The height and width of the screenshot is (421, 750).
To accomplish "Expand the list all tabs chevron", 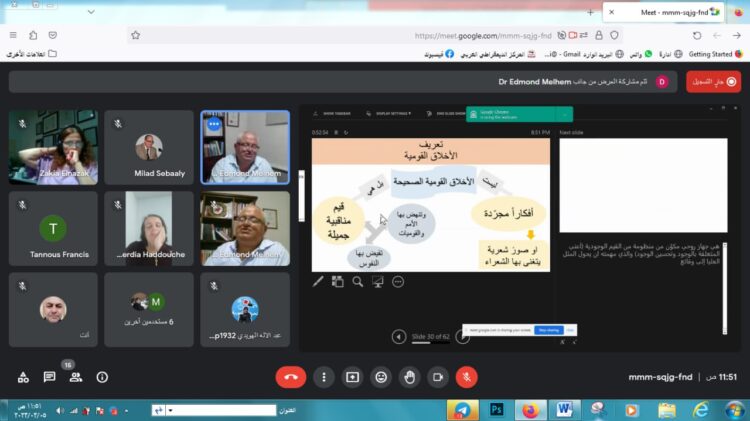I will (x=91, y=12).
